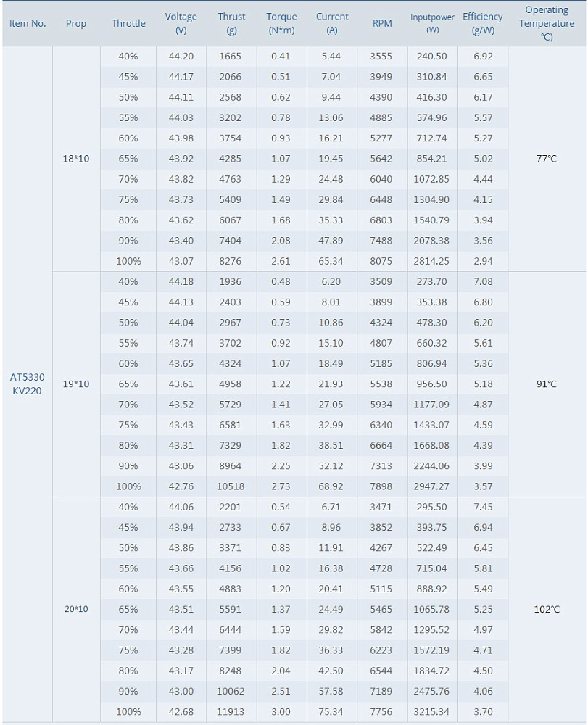Click the Item No. header cell
This screenshot has height=725, width=588.
pos(28,23)
